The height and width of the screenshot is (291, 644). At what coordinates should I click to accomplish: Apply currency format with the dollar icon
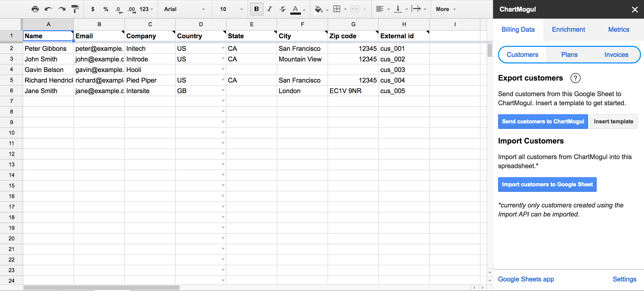[93, 9]
